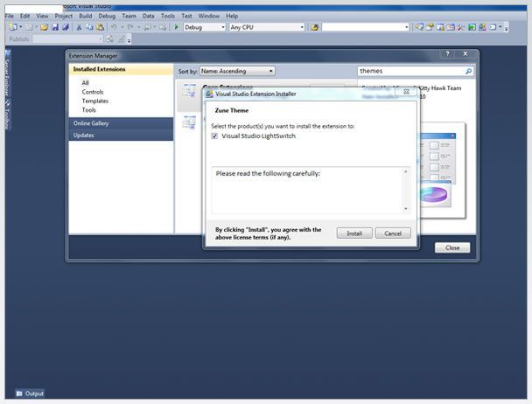
Task: Select Online Gallery section
Action: pos(121,123)
